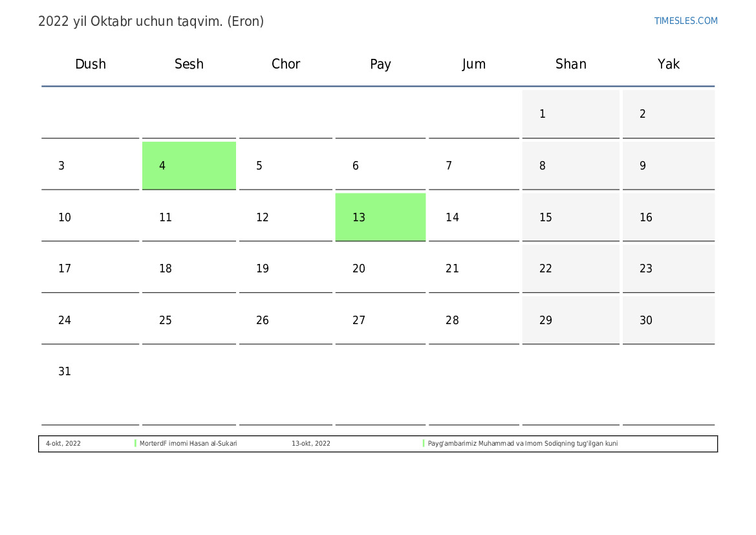This screenshot has height=535, width=756.
Task: Click green marker beside Payg'ambarimiz Muhammad holiday
Action: click(x=424, y=444)
